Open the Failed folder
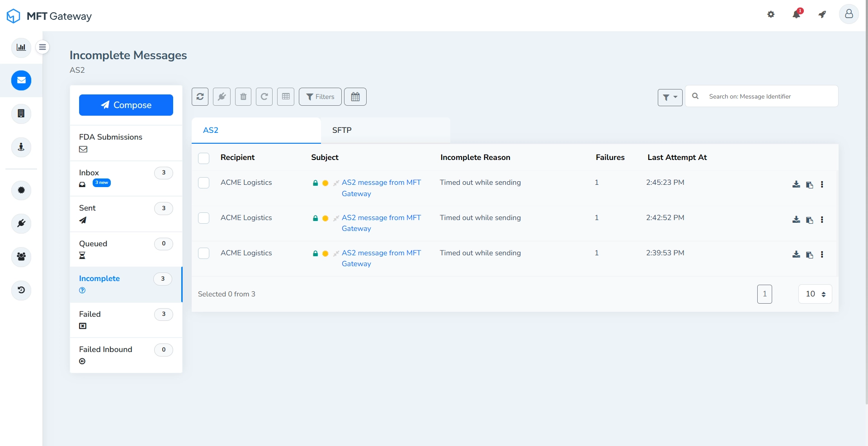The height and width of the screenshot is (446, 868). point(126,320)
